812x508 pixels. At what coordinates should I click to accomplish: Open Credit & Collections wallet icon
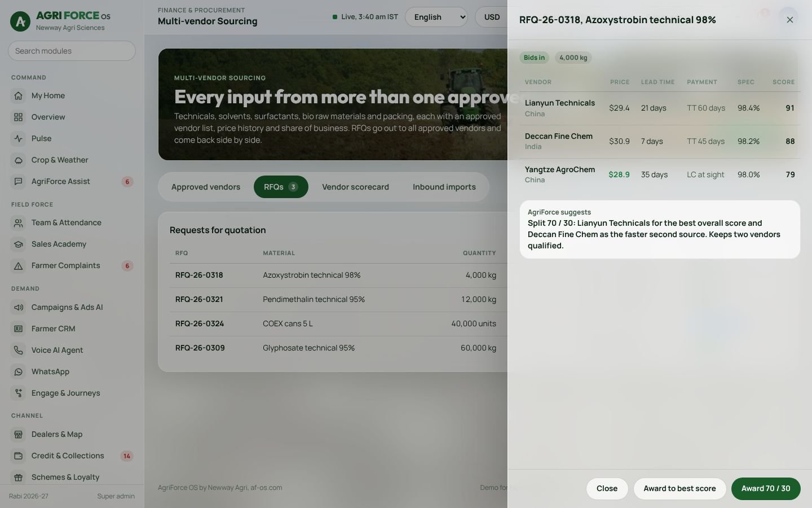19,456
